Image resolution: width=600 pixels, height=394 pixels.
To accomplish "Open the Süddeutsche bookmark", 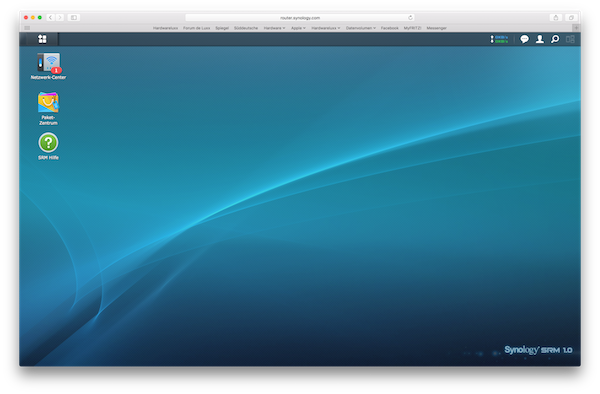I will pyautogui.click(x=246, y=28).
